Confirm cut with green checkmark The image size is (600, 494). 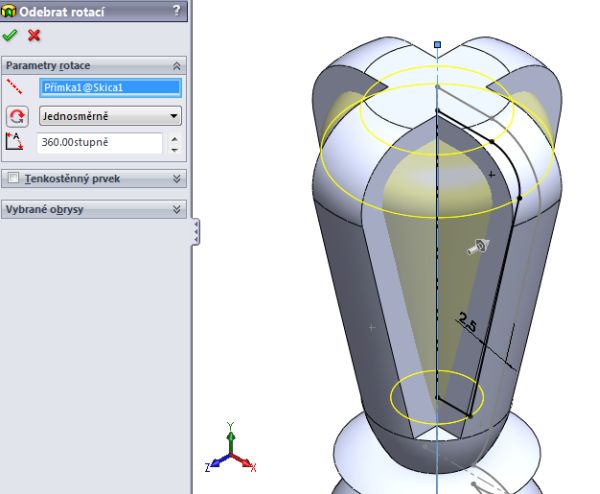(10, 35)
